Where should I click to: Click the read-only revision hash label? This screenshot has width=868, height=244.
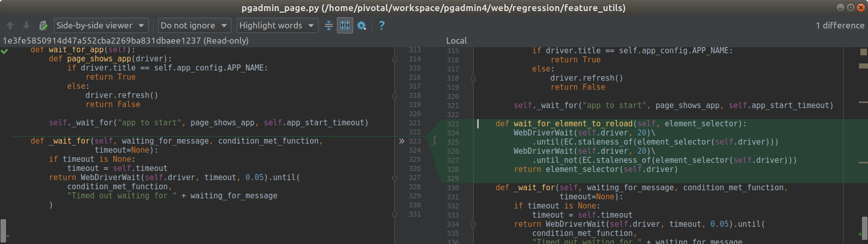[x=126, y=41]
